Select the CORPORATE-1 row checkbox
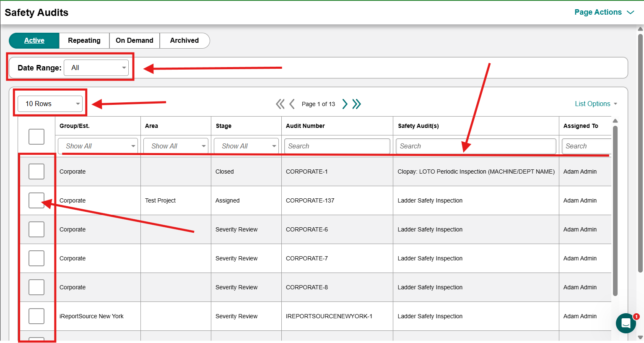The height and width of the screenshot is (343, 644). [x=36, y=171]
